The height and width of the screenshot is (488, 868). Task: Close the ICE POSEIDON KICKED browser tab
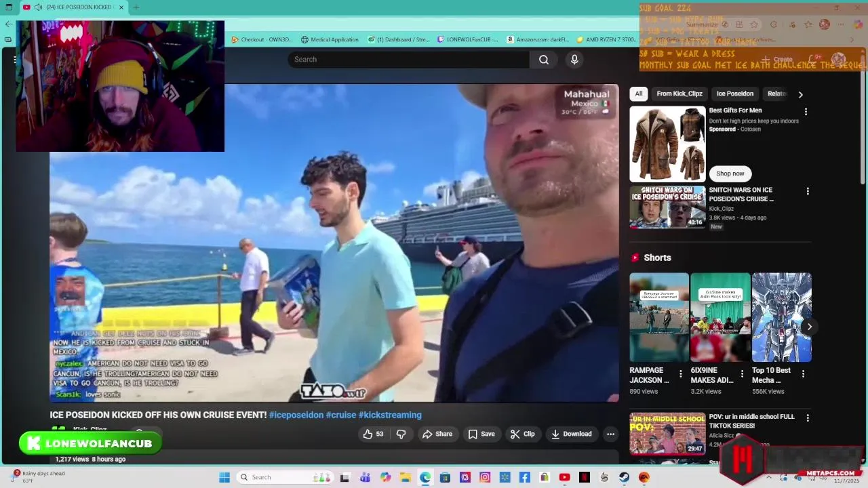click(121, 7)
